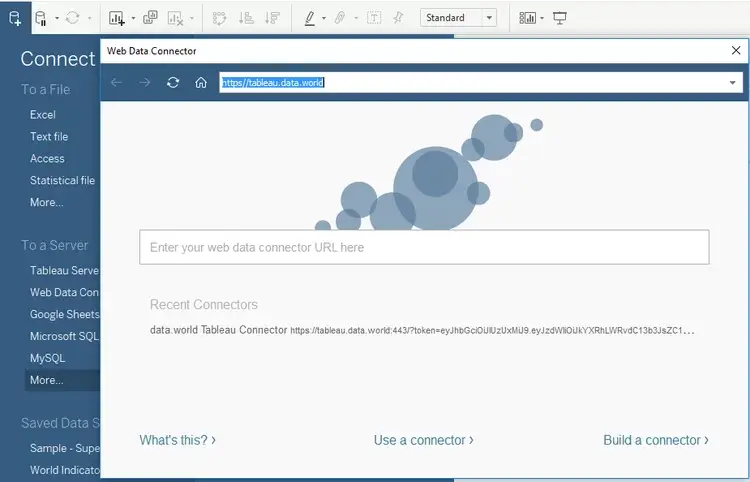Screen dimensions: 750x482
Task: Click the toolbar Refresh/Run Update icon
Action: tap(73, 18)
